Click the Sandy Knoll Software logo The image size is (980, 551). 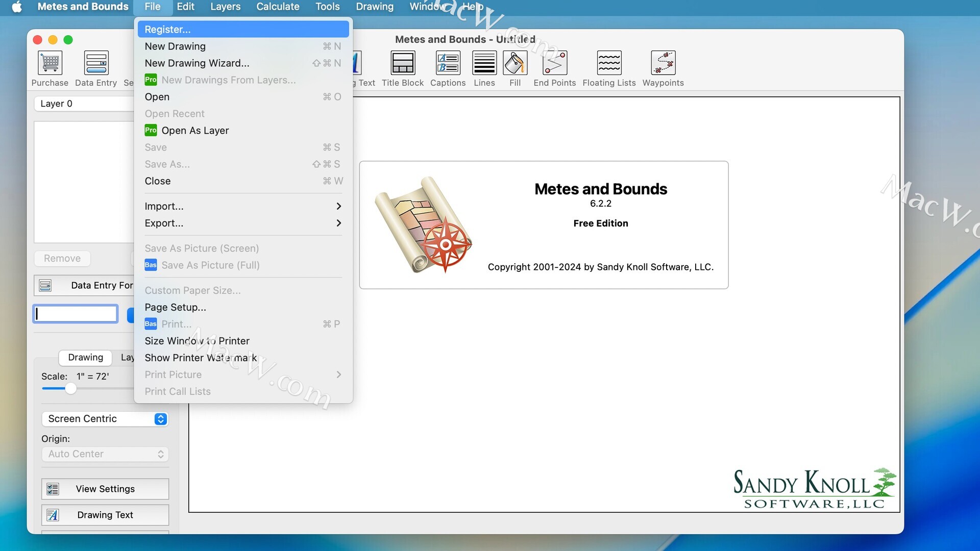pyautogui.click(x=814, y=488)
